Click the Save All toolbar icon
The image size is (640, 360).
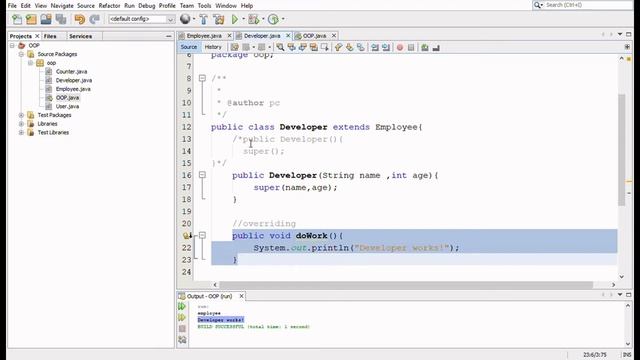coord(61,19)
